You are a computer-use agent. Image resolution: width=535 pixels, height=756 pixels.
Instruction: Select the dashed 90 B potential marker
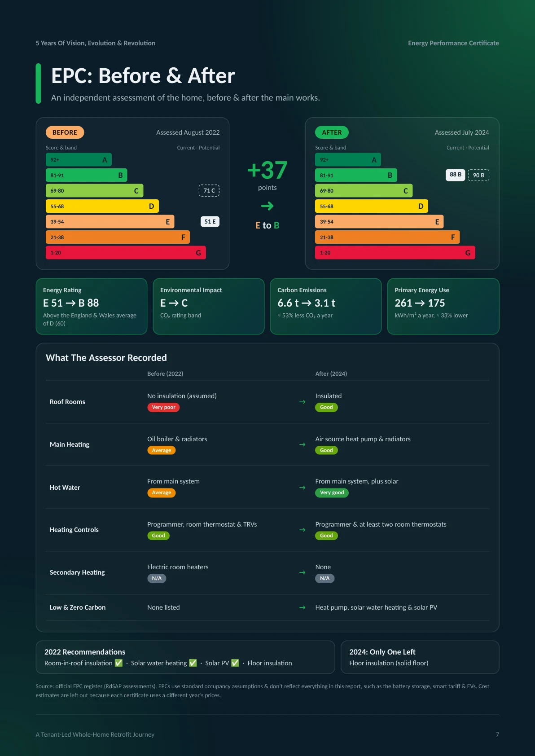478,175
